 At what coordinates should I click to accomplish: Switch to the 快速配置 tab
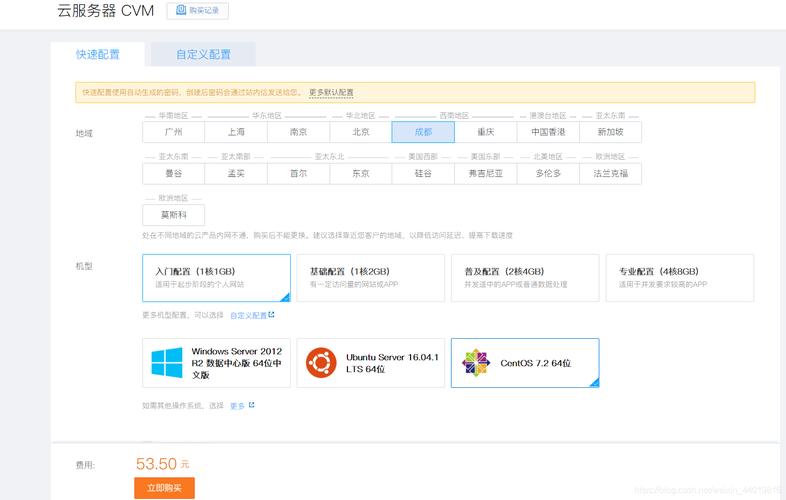(x=98, y=54)
